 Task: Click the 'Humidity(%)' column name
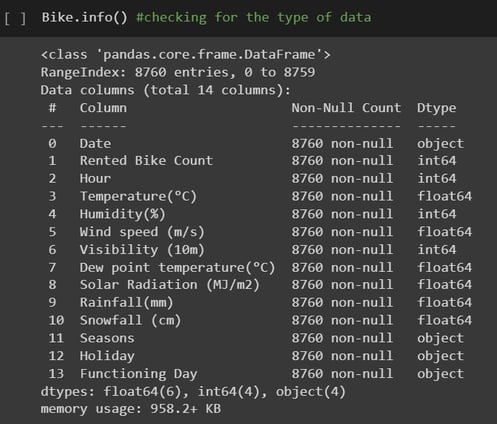[x=122, y=214]
